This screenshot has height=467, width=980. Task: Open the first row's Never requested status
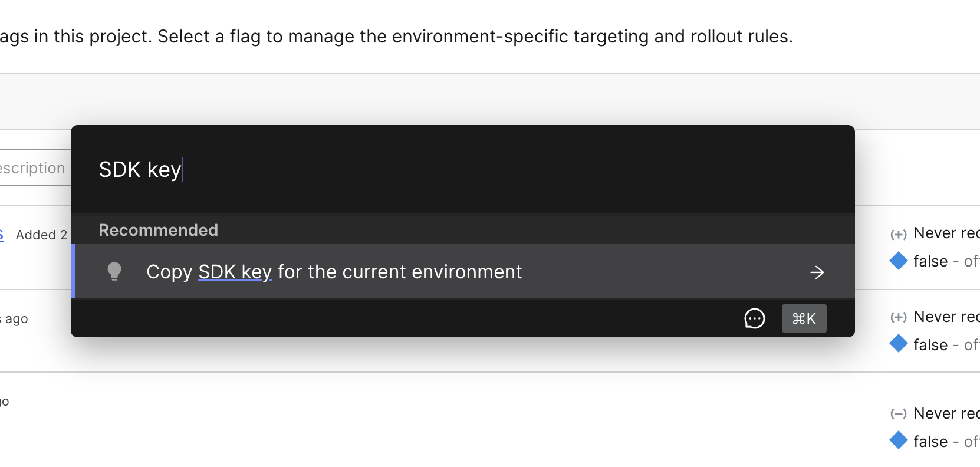[x=946, y=233]
